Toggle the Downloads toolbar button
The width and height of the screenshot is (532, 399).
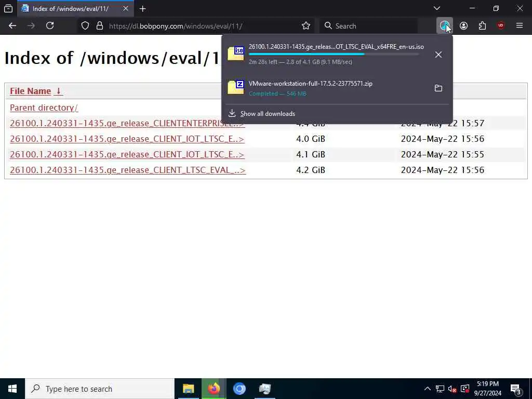[x=445, y=26]
